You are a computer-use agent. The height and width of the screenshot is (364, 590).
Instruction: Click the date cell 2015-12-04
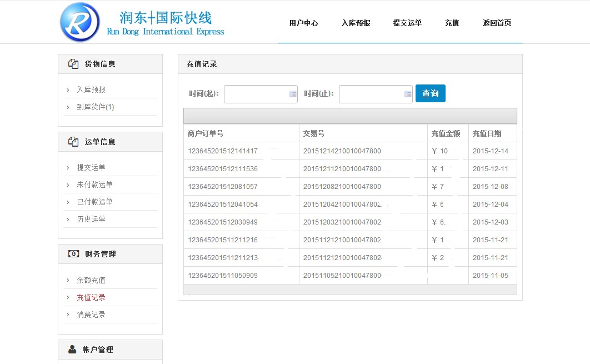tap(491, 205)
